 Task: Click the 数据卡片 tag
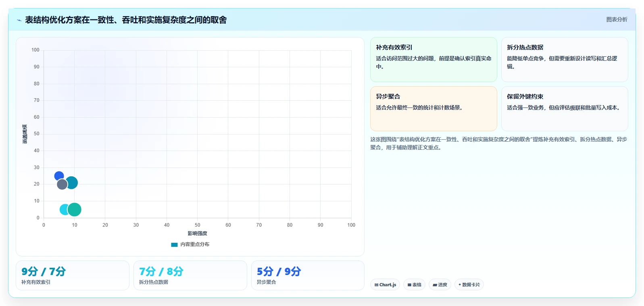tap(469, 285)
